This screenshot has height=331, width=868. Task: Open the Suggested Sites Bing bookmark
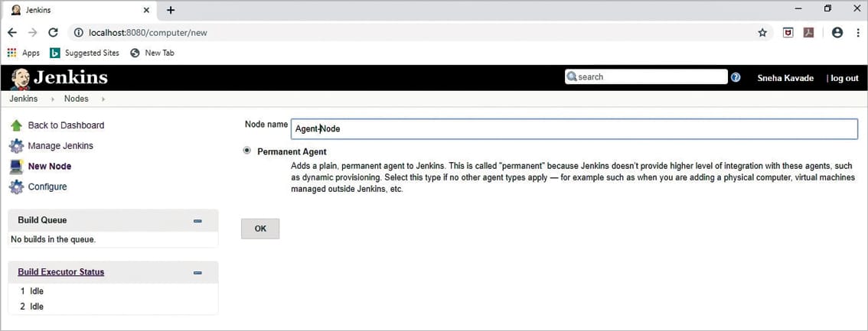click(84, 53)
